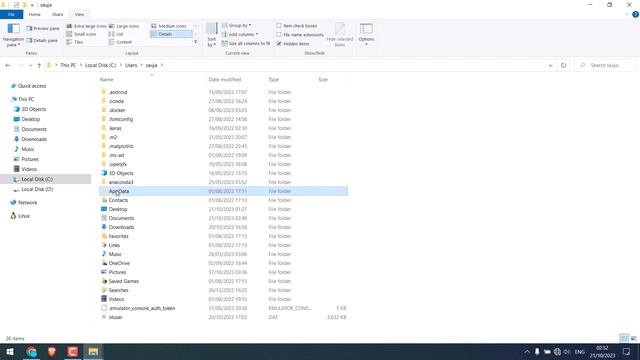Switch to large thumbnails view in status bar
Screen dimensions: 640x360
(x=633, y=338)
